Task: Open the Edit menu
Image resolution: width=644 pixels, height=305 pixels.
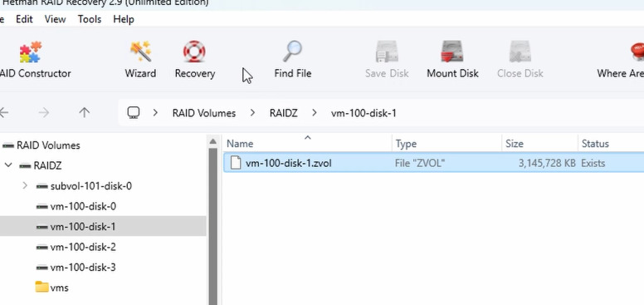Action: [x=24, y=19]
